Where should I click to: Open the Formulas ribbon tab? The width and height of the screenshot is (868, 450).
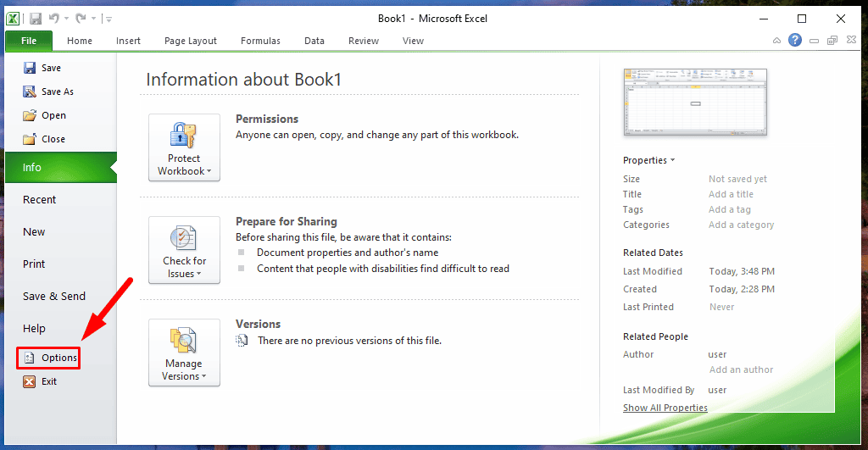(x=260, y=41)
